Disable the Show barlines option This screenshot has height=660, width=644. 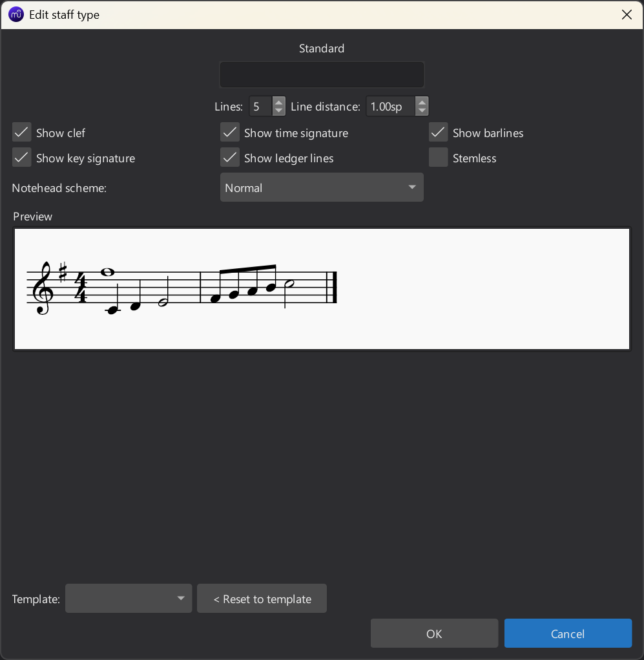439,133
